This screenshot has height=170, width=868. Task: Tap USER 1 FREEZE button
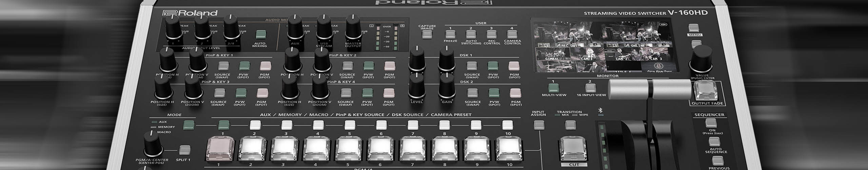point(450,34)
